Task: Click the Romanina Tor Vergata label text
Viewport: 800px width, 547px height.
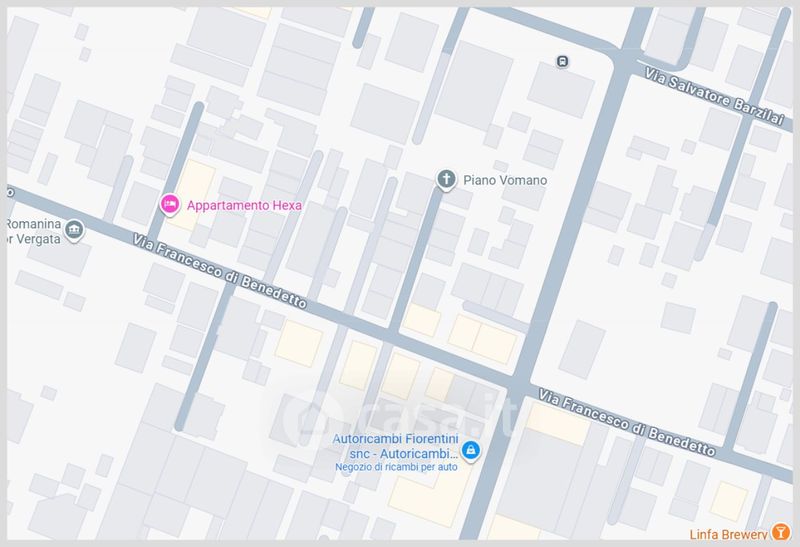Action: tap(34, 231)
